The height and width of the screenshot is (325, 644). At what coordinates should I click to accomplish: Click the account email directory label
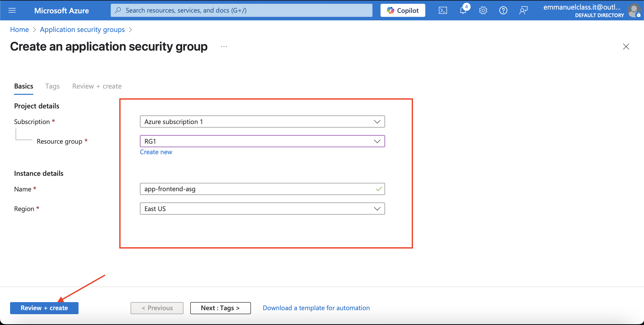tap(584, 11)
